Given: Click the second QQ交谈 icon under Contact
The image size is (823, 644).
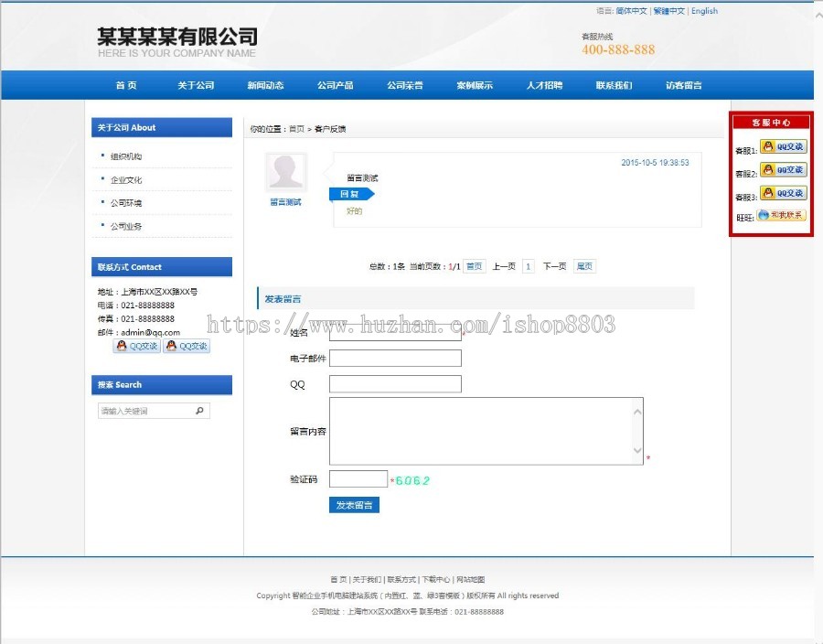Looking at the screenshot, I should pos(187,346).
